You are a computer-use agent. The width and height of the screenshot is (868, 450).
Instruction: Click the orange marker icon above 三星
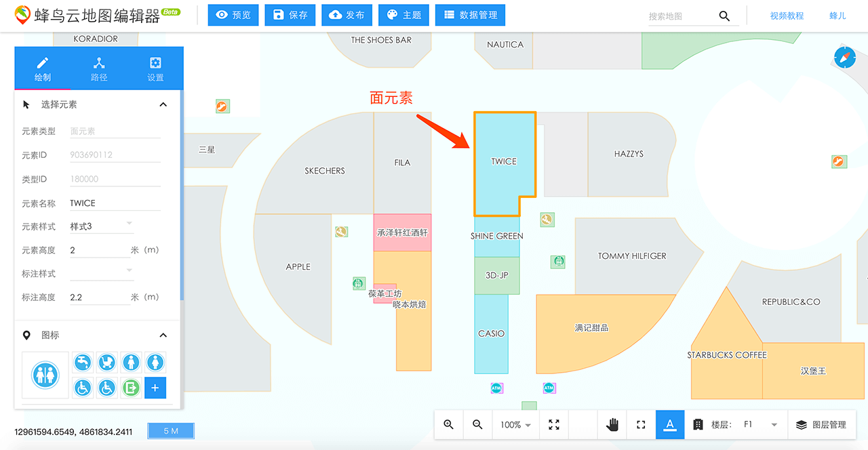point(222,106)
